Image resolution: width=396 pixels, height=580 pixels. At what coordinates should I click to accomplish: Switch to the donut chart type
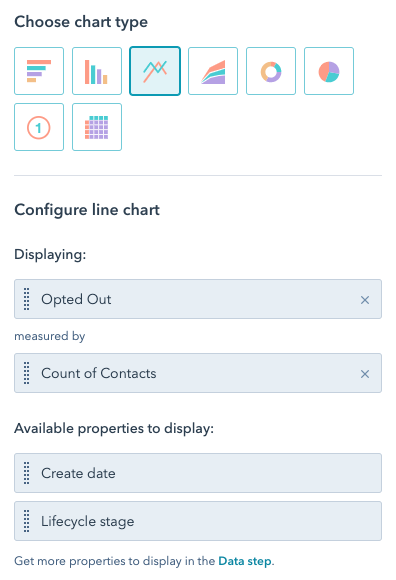coord(271,71)
